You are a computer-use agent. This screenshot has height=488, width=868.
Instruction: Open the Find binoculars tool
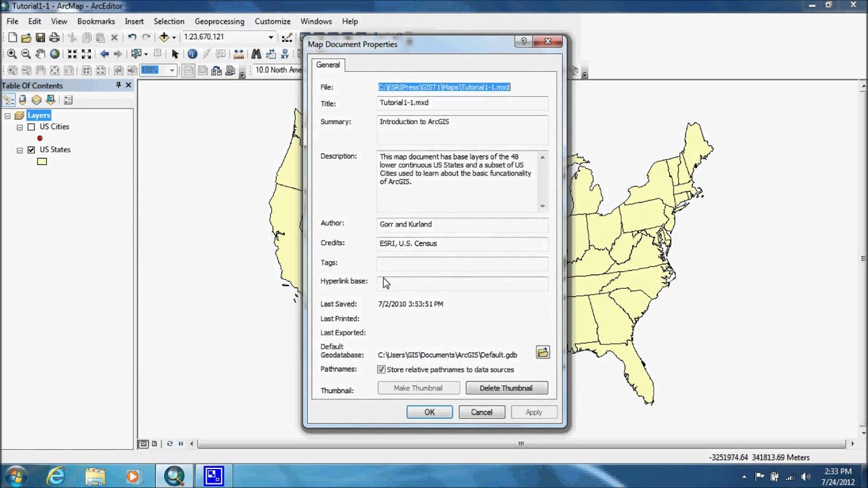256,54
